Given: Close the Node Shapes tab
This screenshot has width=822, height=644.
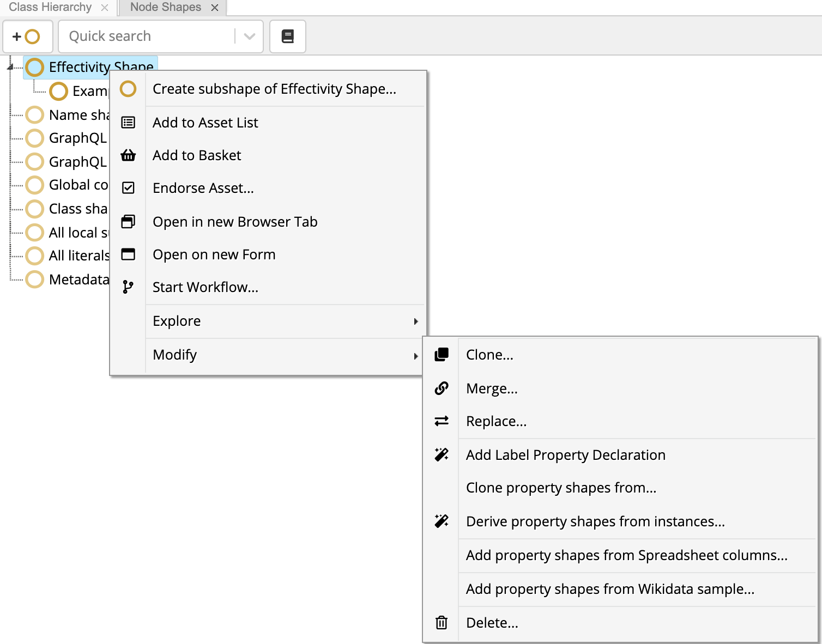Looking at the screenshot, I should pyautogui.click(x=215, y=8).
